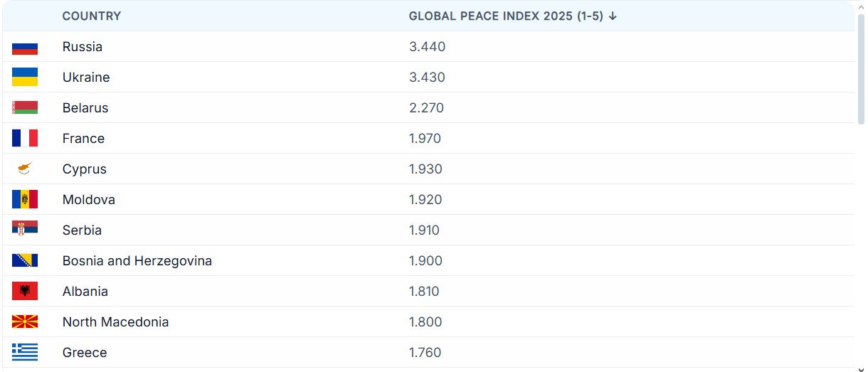Click the Country column header
The image size is (868, 372).
92,16
